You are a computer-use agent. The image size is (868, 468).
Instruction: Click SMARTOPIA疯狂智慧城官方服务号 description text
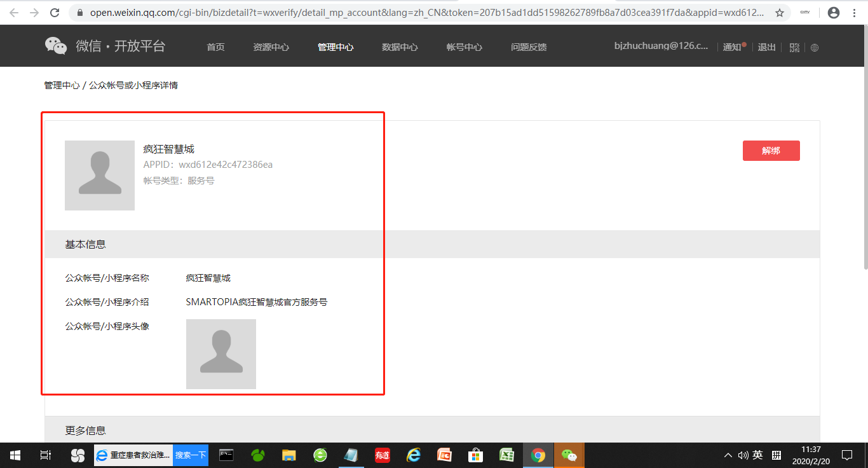[257, 302]
